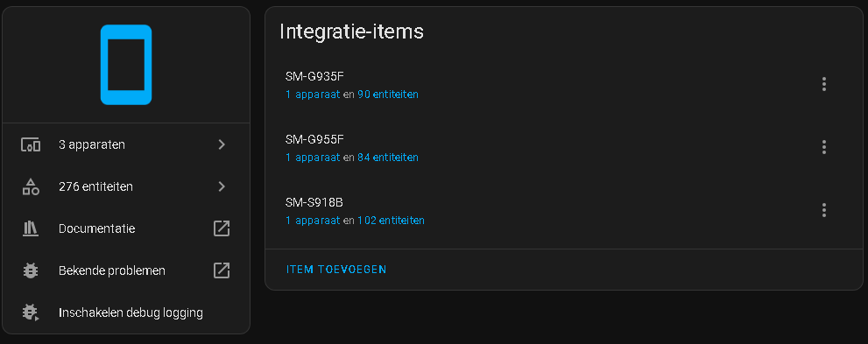The height and width of the screenshot is (344, 868).
Task: Open the external link icon for Documentatie
Action: pos(222,228)
